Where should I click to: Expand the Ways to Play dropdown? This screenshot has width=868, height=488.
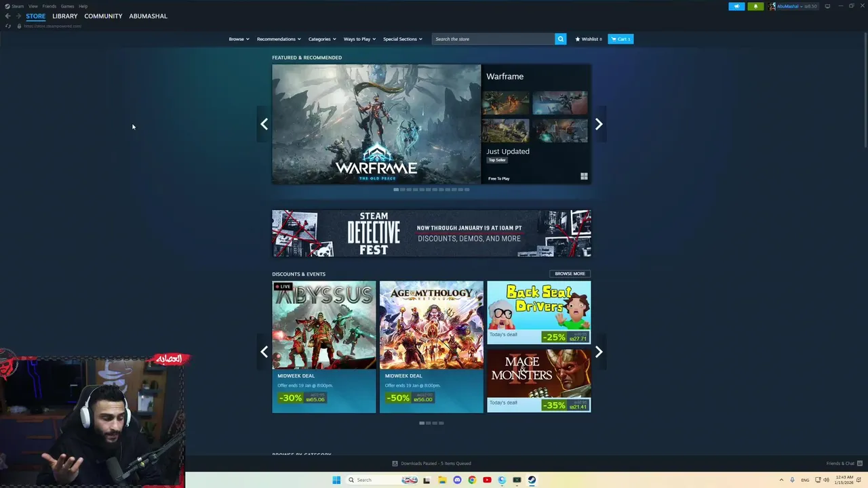pyautogui.click(x=359, y=39)
